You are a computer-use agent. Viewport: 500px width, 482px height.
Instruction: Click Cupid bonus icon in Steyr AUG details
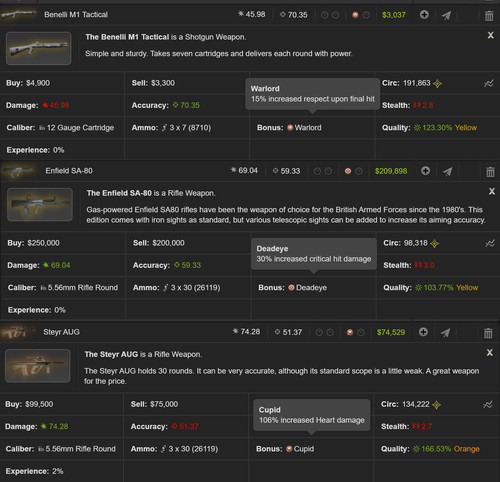point(289,449)
